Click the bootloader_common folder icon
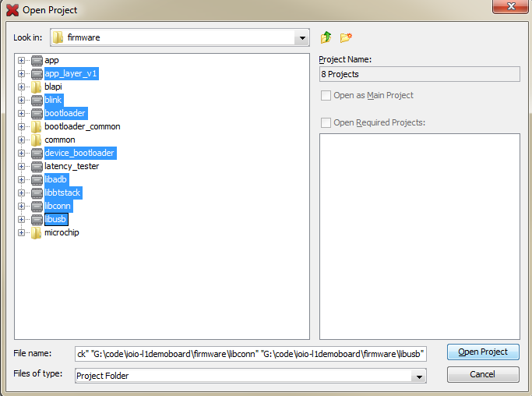 click(x=37, y=126)
